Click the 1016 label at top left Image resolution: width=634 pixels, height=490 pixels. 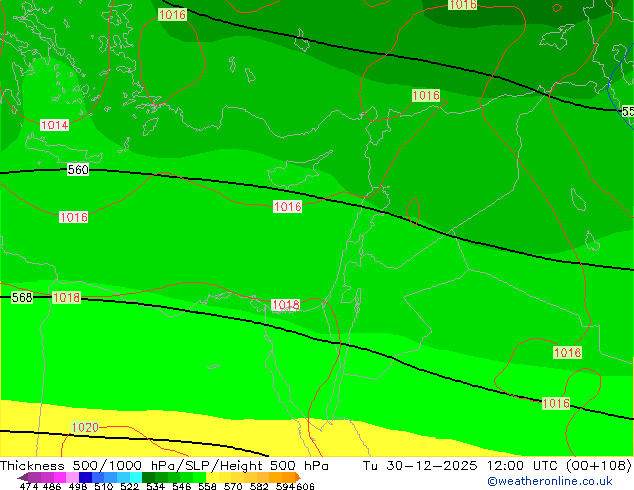(x=172, y=15)
